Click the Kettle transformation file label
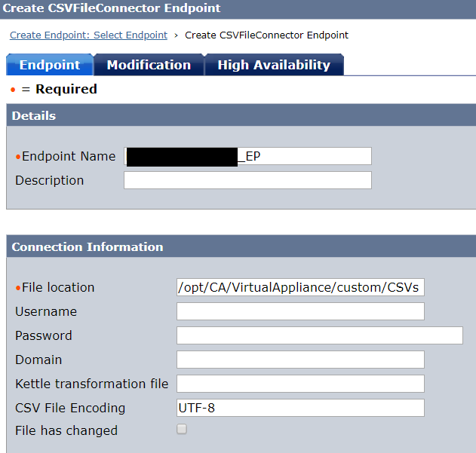The height and width of the screenshot is (453, 476). (x=91, y=384)
